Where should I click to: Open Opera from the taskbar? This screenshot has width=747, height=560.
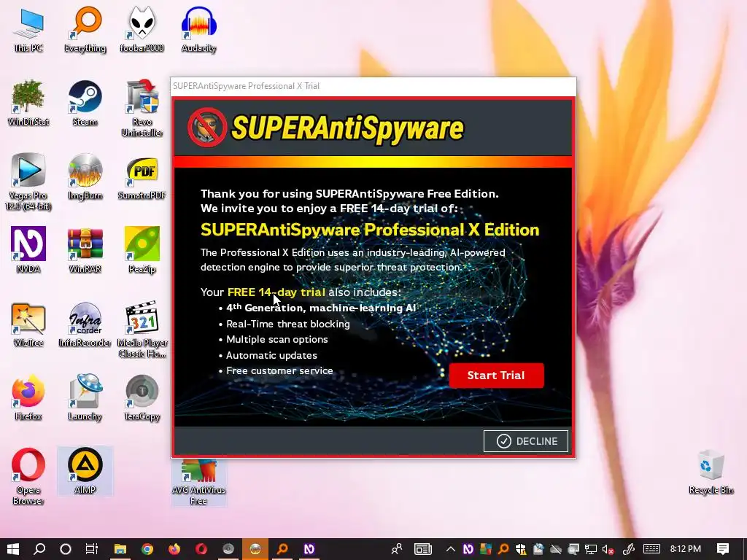click(201, 549)
